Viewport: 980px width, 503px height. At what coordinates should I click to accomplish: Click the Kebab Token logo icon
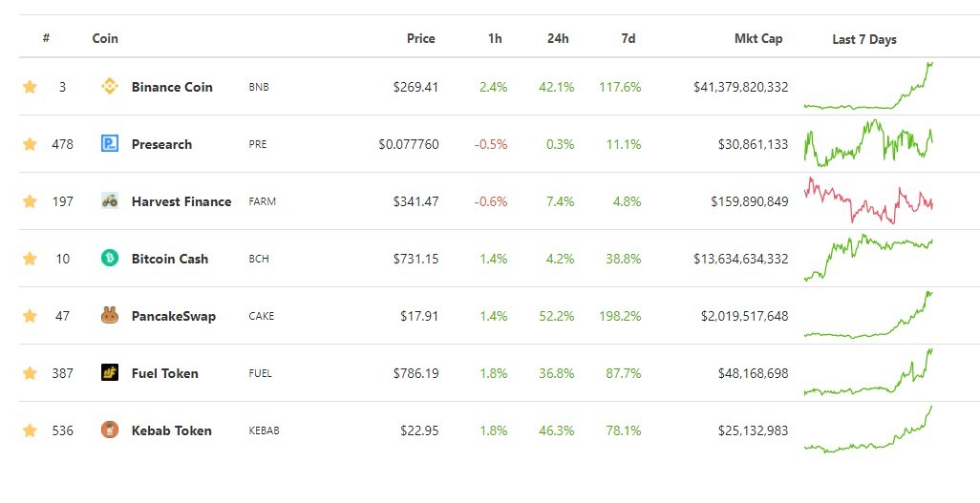click(110, 430)
